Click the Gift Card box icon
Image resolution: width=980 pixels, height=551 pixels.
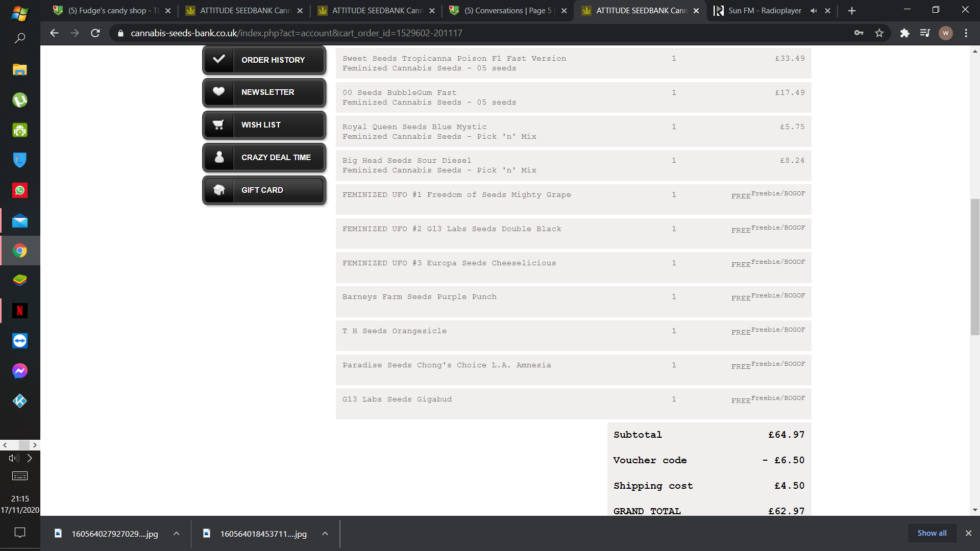coord(219,190)
